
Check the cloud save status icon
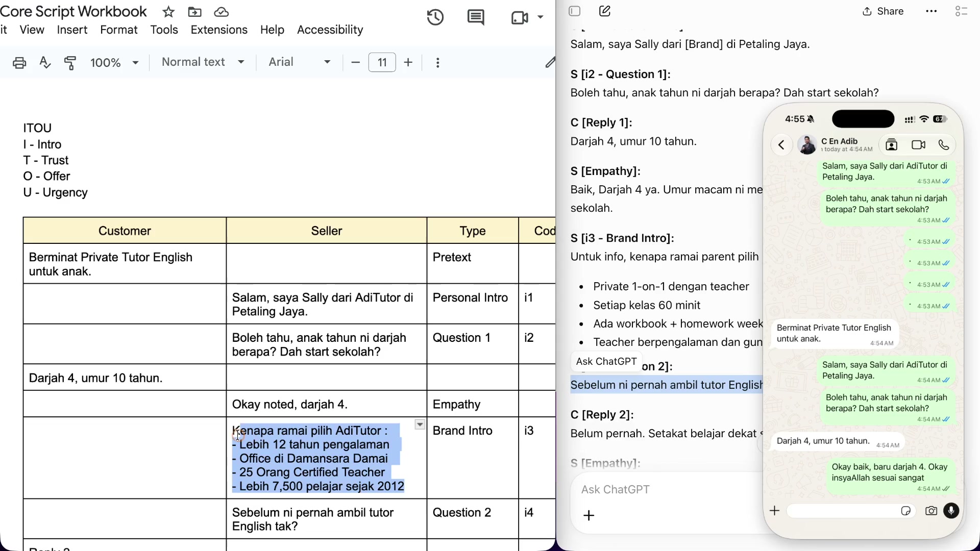pos(221,12)
